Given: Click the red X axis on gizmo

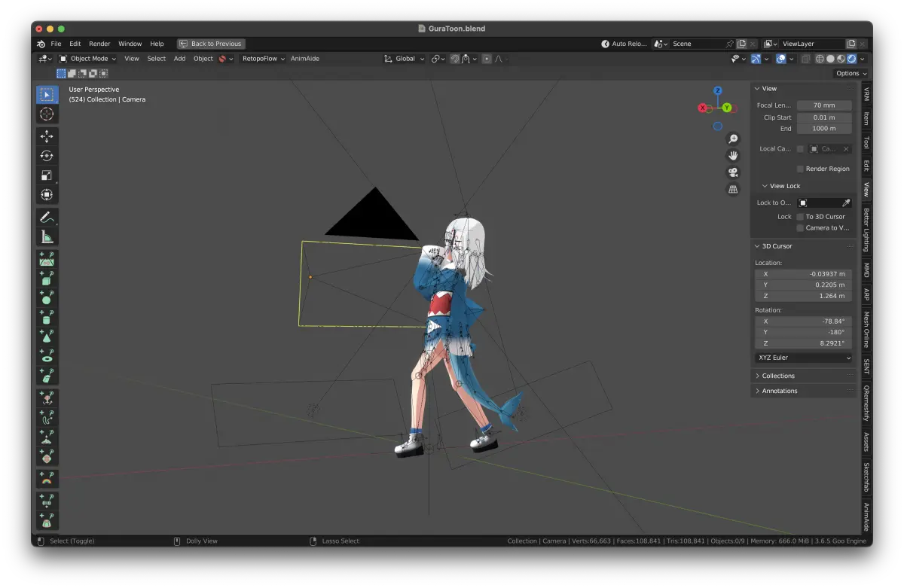Looking at the screenshot, I should pos(702,108).
